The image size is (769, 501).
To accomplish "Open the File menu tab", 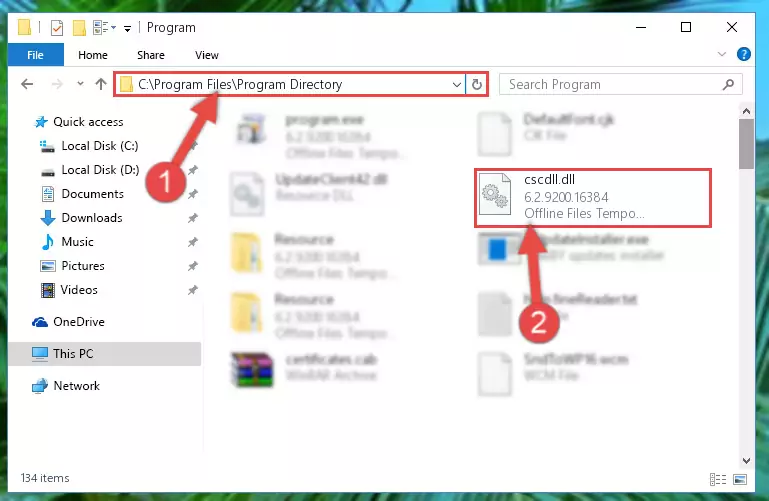I will pyautogui.click(x=35, y=55).
